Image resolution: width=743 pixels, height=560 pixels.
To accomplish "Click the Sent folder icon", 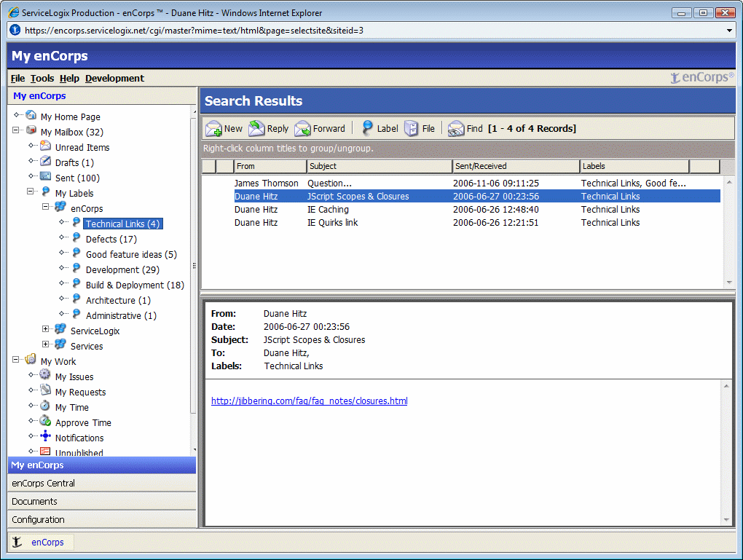I will (45, 176).
